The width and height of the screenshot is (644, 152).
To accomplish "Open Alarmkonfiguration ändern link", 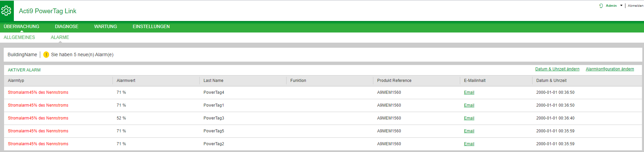I will coord(610,69).
